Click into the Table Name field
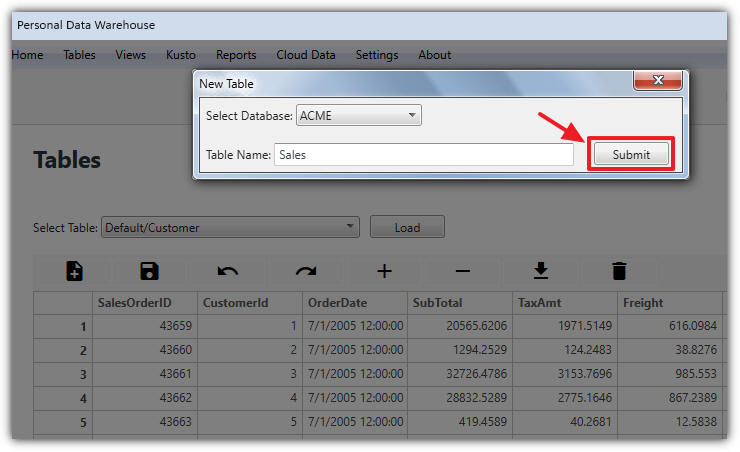The width and height of the screenshot is (740, 452). 424,155
